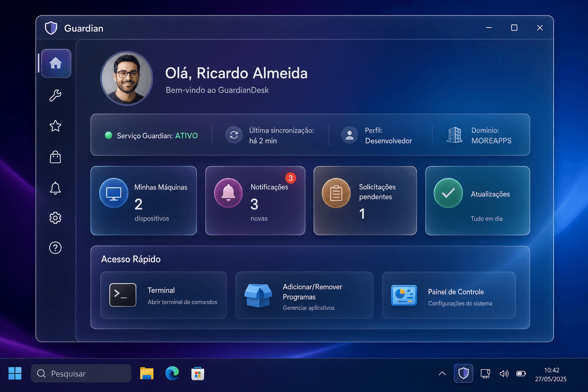Click the "Desenvolvedor" profile value
The height and width of the screenshot is (392, 588).
[x=389, y=141]
